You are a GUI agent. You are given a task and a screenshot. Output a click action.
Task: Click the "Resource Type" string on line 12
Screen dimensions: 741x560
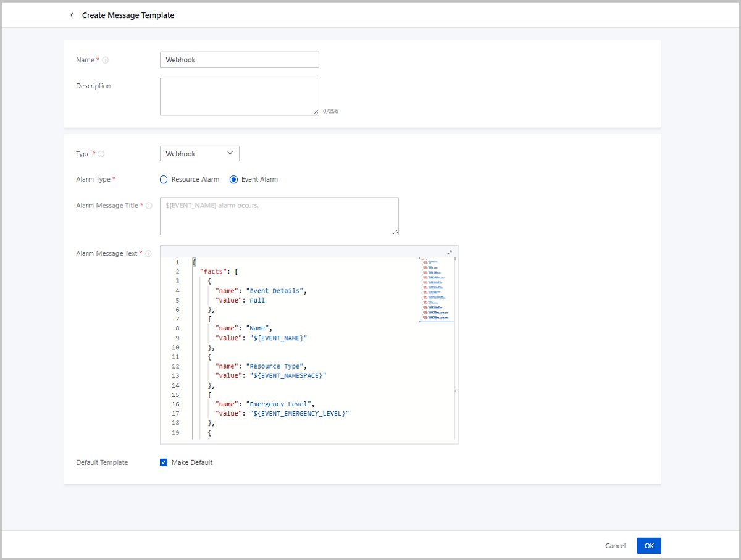pos(275,366)
